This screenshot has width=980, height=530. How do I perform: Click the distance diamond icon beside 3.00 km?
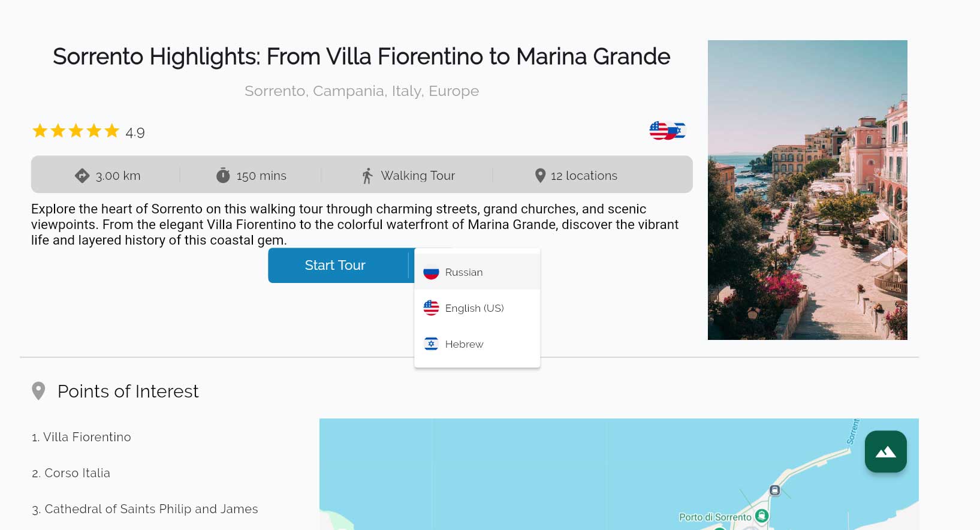[x=82, y=176]
